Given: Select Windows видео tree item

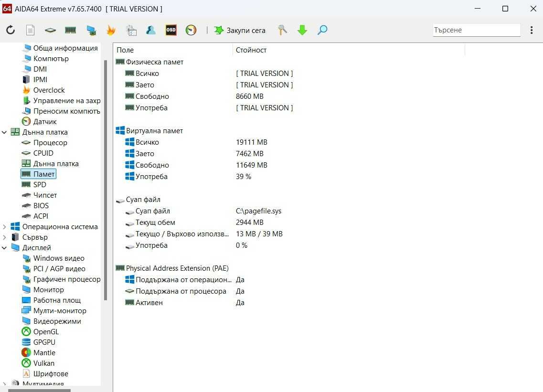Looking at the screenshot, I should coord(53,258).
